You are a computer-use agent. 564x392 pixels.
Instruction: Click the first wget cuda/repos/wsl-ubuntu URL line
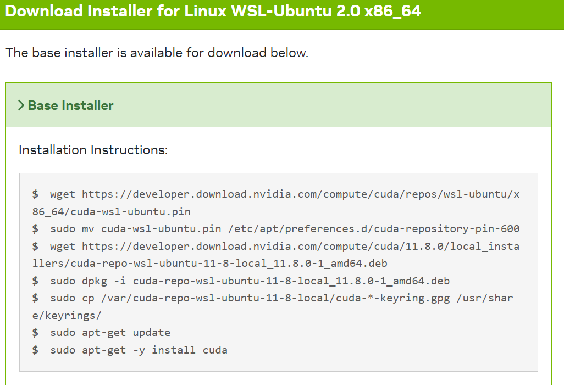point(284,194)
